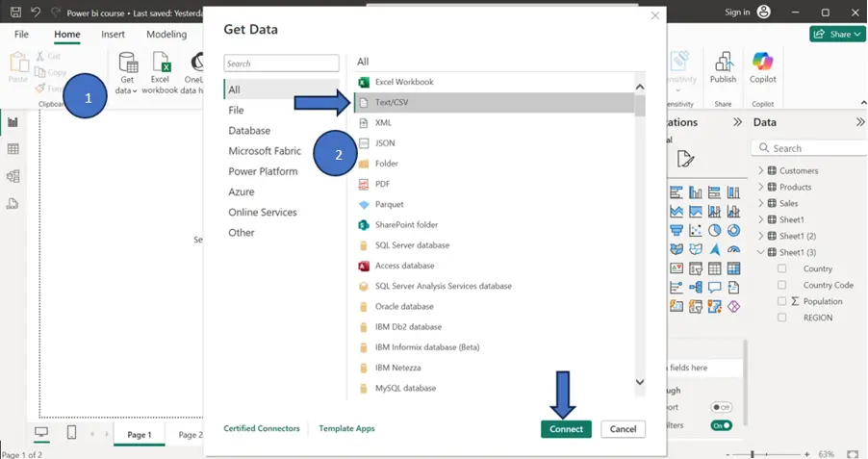Image resolution: width=868 pixels, height=459 pixels.
Task: Open the Copilot ribbon icon
Action: click(x=762, y=67)
